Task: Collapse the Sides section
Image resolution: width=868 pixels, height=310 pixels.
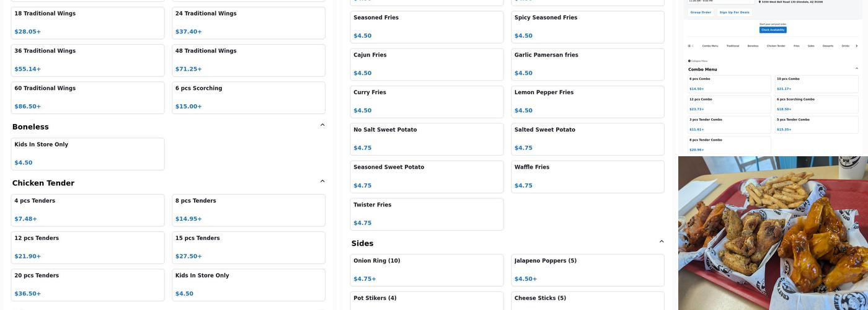Action: 662,242
